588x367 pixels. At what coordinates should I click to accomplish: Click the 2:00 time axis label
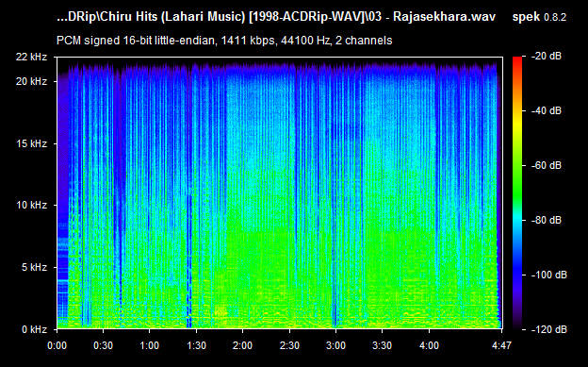[242, 345]
